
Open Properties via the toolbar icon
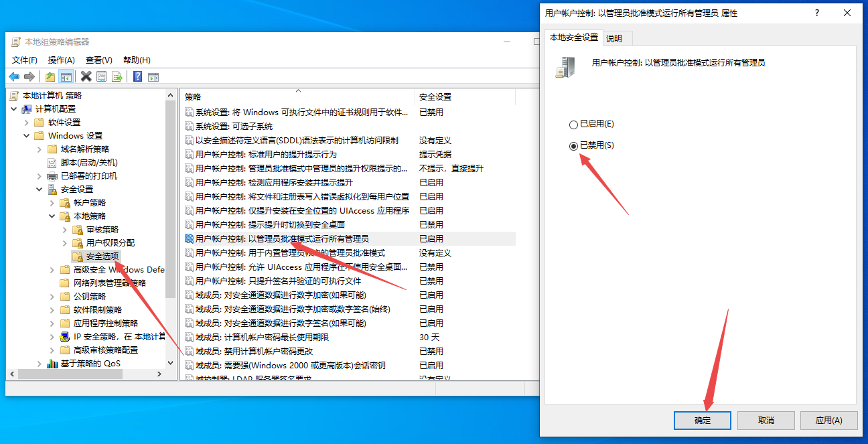[102, 76]
